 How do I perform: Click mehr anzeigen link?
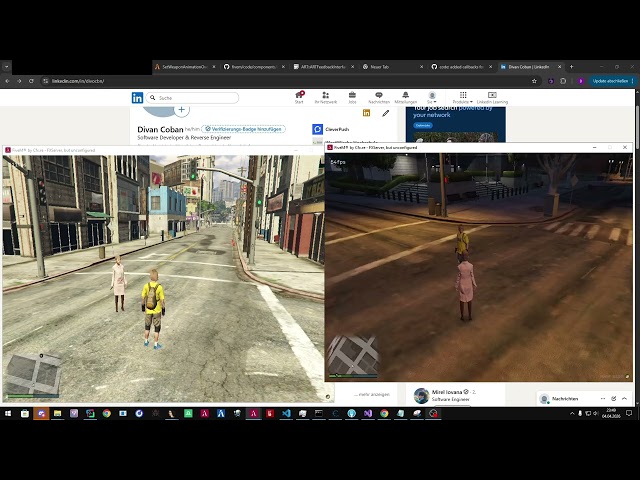371,394
